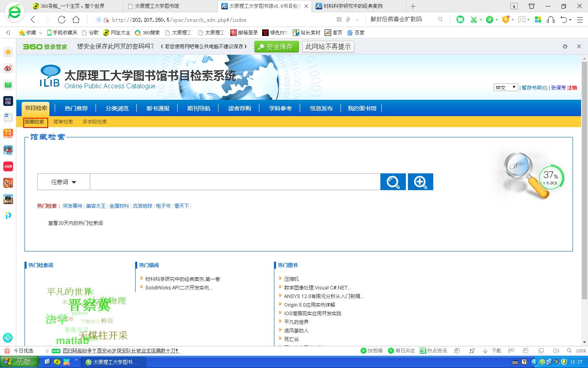Image resolution: width=588 pixels, height=368 pixels.
Task: Click the 注销 logout link
Action: 572,88
